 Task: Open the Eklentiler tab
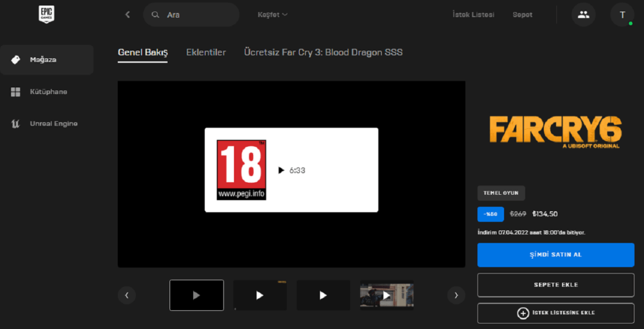click(x=206, y=53)
